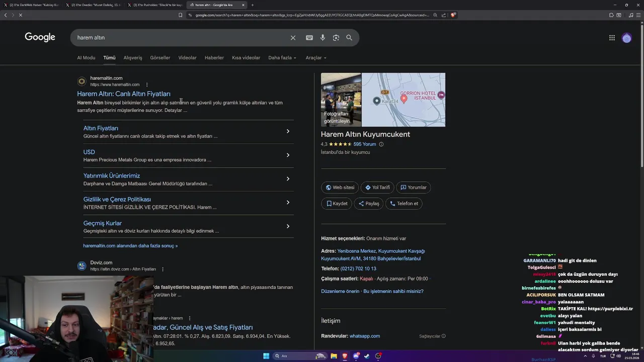Open Discord from the taskbar

[x=356, y=356]
